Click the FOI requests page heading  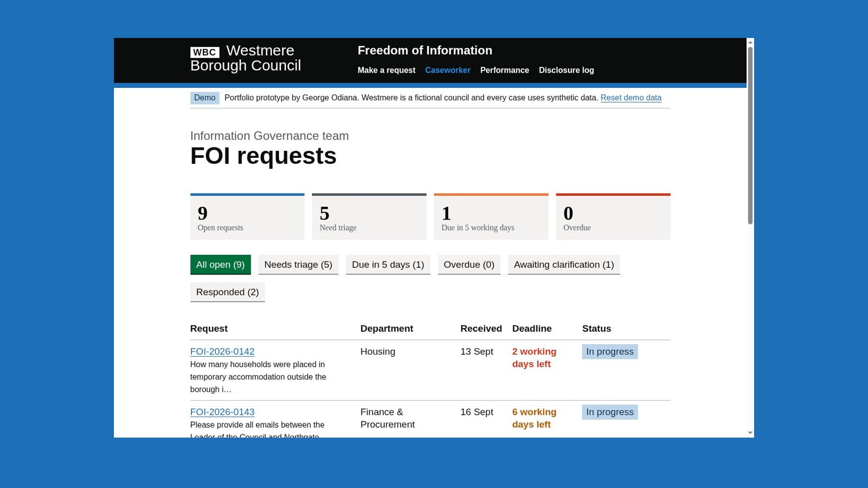coord(263,156)
